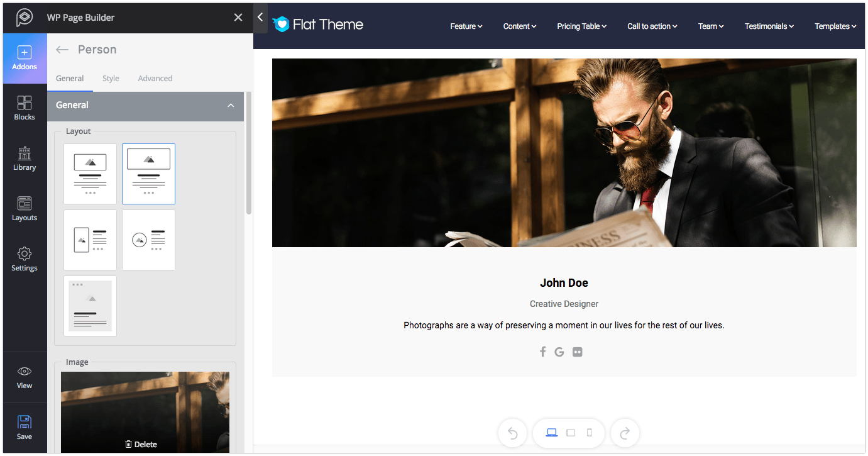Click John Doe's Flickr icon
Screen dimensions: 868x456
coord(578,352)
